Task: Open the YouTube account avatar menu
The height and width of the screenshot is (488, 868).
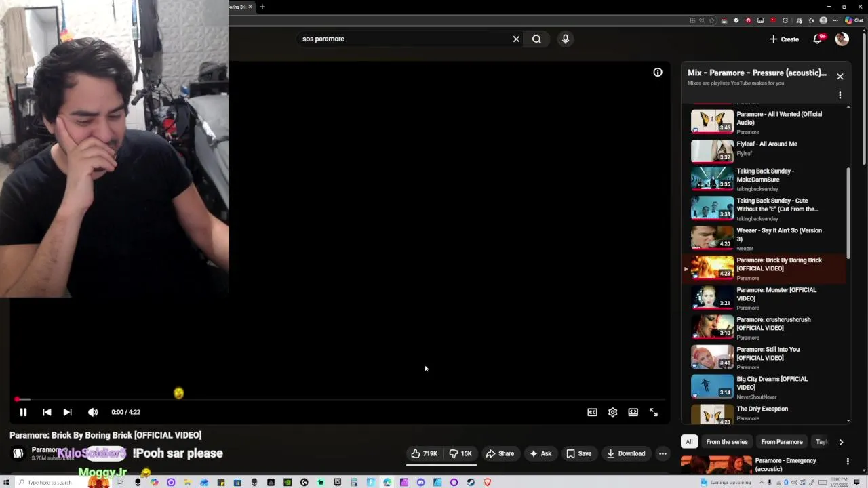Action: pyautogui.click(x=842, y=39)
